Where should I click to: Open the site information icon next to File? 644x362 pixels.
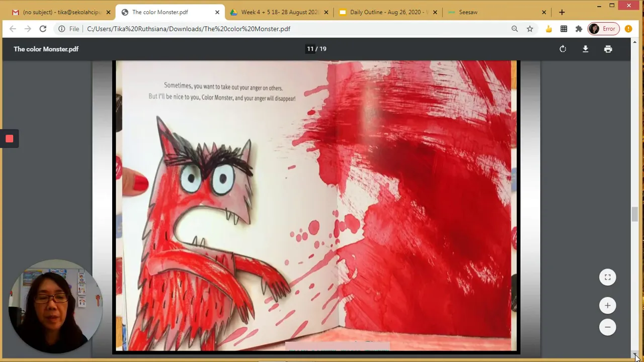coord(61,29)
